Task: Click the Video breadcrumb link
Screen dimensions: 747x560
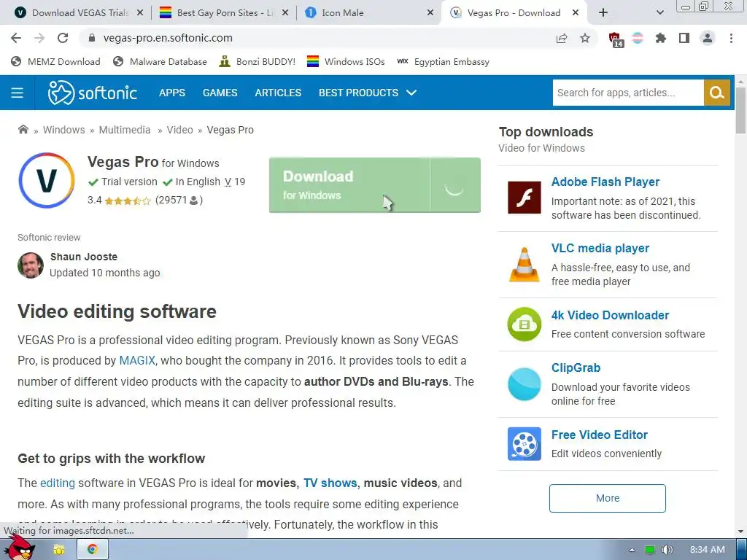Action: click(179, 130)
